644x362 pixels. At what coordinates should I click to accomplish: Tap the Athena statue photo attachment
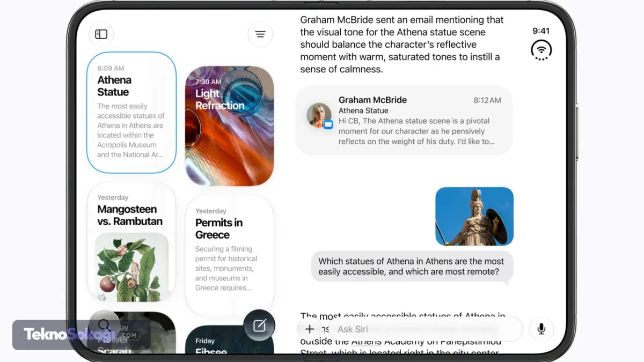click(474, 216)
